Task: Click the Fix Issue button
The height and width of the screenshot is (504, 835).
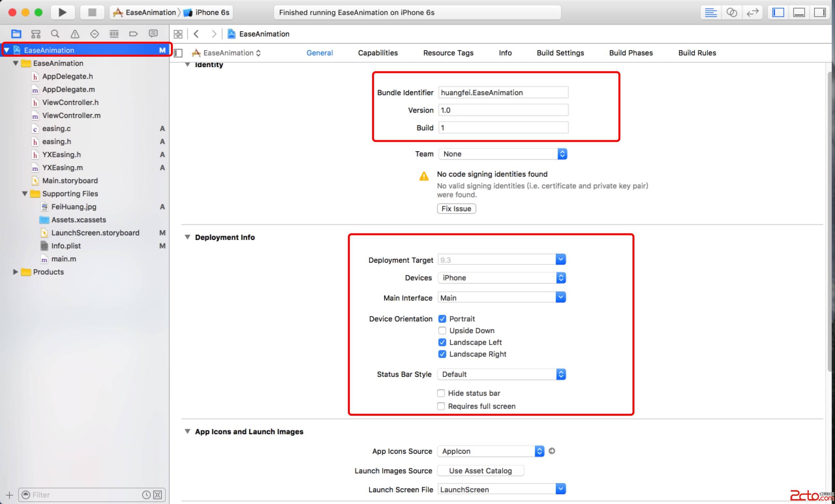Action: coord(456,209)
